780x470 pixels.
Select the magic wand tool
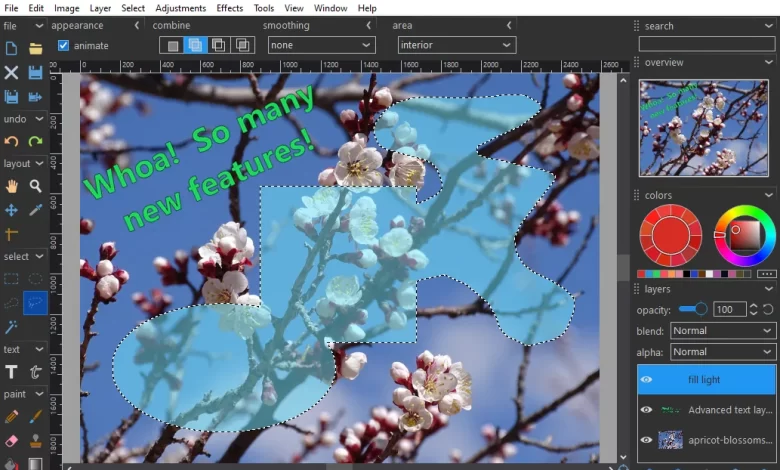coord(11,327)
